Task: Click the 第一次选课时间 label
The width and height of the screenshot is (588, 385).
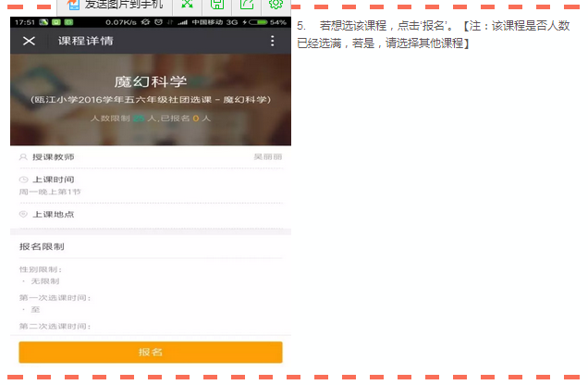Action: (55, 298)
